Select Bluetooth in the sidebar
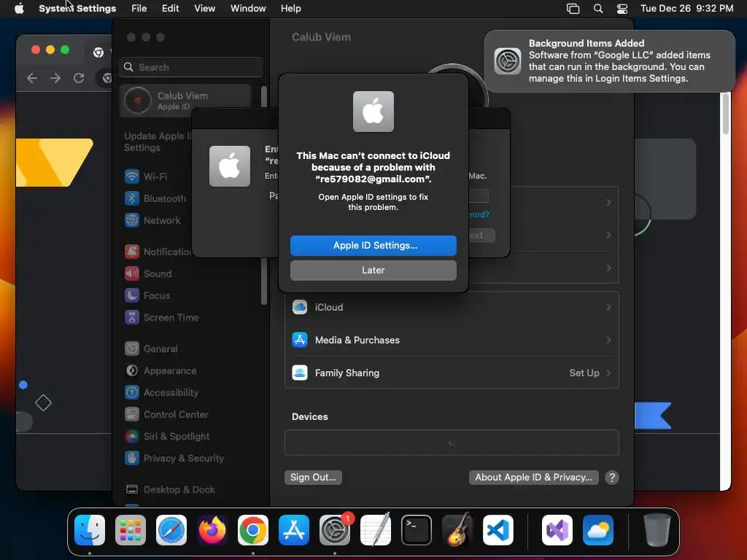Viewport: 747px width, 560px height. click(155, 198)
